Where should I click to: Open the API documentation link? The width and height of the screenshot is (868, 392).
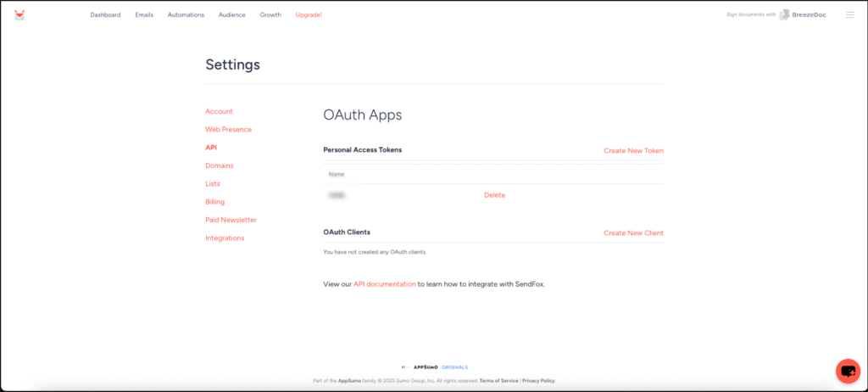coord(384,284)
